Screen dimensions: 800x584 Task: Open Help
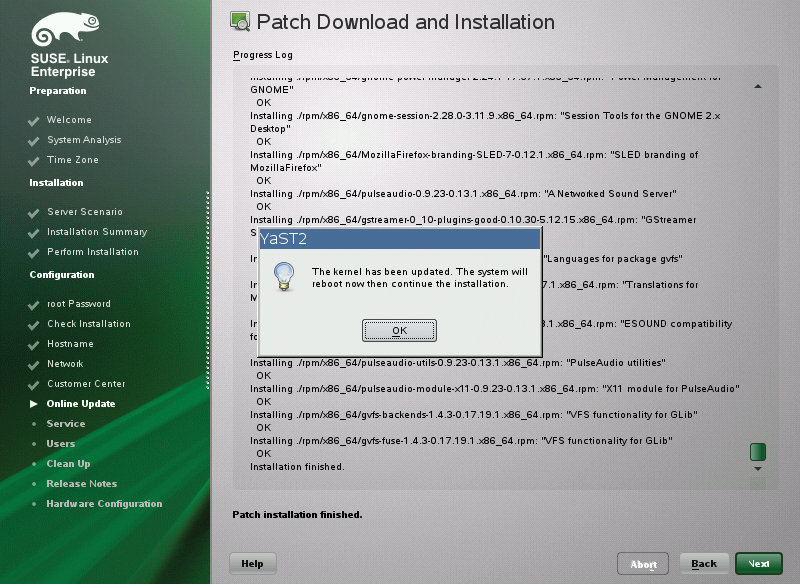coord(252,563)
